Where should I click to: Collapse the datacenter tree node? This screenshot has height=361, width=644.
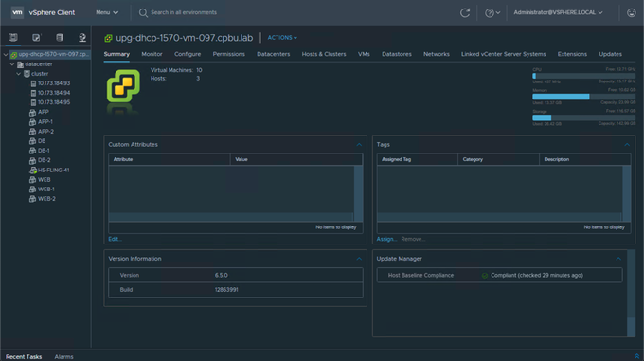click(x=12, y=64)
